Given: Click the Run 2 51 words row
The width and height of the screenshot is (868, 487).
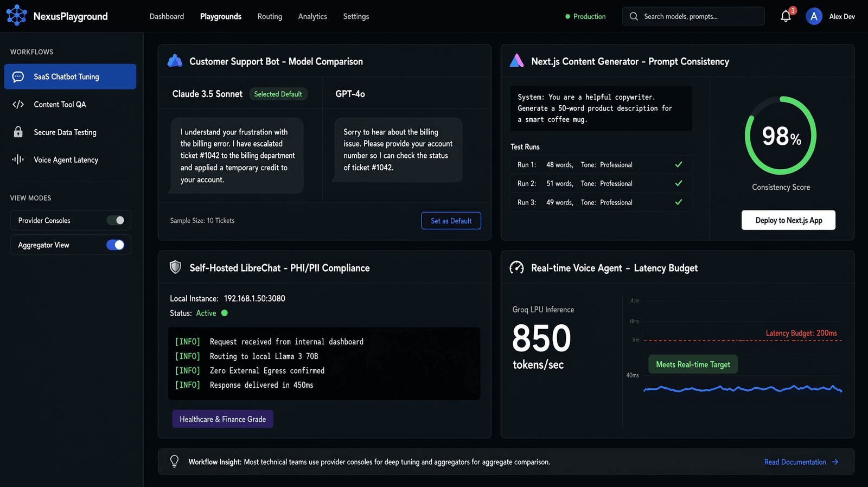Looking at the screenshot, I should pyautogui.click(x=601, y=183).
